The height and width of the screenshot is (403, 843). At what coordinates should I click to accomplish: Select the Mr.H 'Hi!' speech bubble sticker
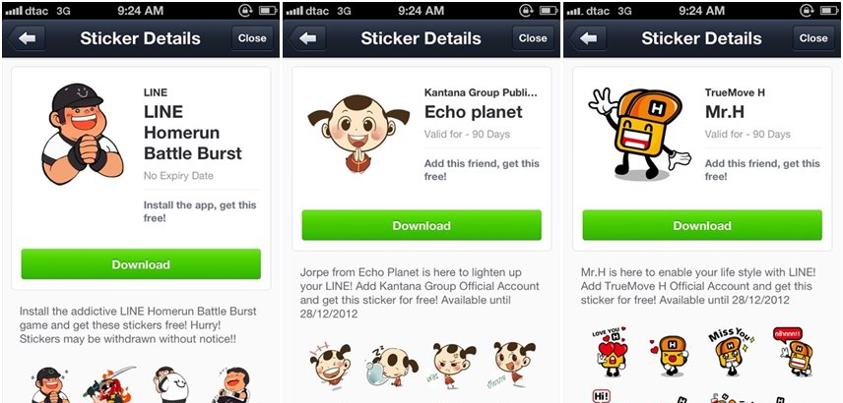pyautogui.click(x=601, y=397)
